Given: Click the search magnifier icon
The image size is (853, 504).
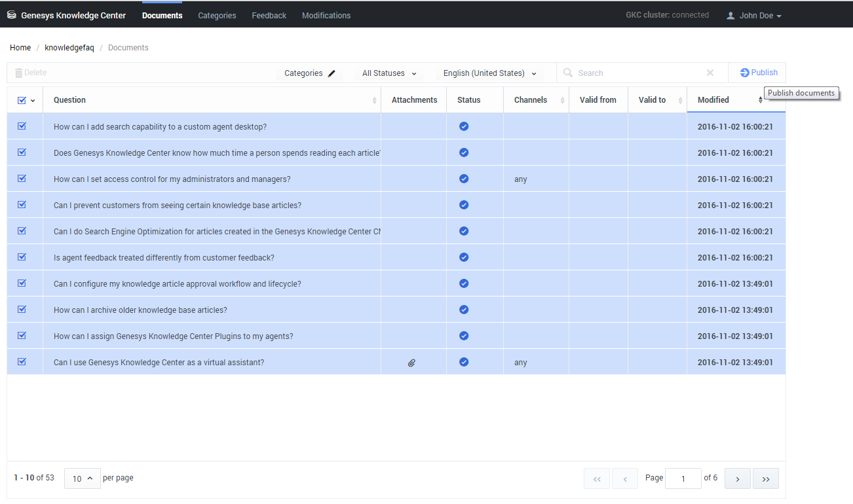Looking at the screenshot, I should [x=568, y=73].
